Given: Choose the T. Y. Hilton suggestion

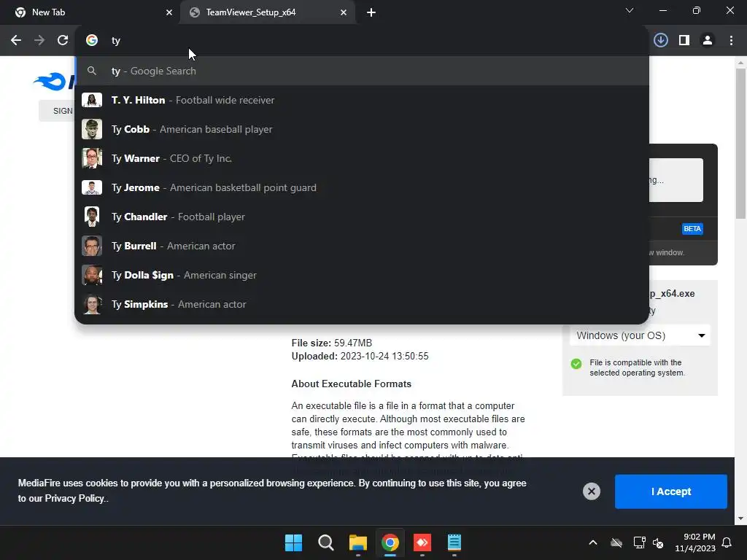Looking at the screenshot, I should tap(362, 100).
